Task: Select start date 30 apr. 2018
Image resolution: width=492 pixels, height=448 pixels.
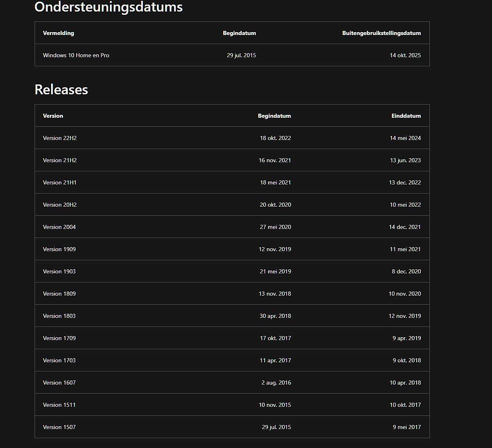Action: [x=275, y=316]
